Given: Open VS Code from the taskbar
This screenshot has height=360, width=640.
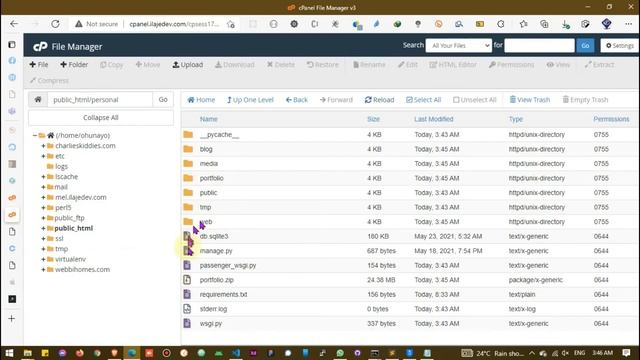Looking at the screenshot, I should [x=236, y=353].
